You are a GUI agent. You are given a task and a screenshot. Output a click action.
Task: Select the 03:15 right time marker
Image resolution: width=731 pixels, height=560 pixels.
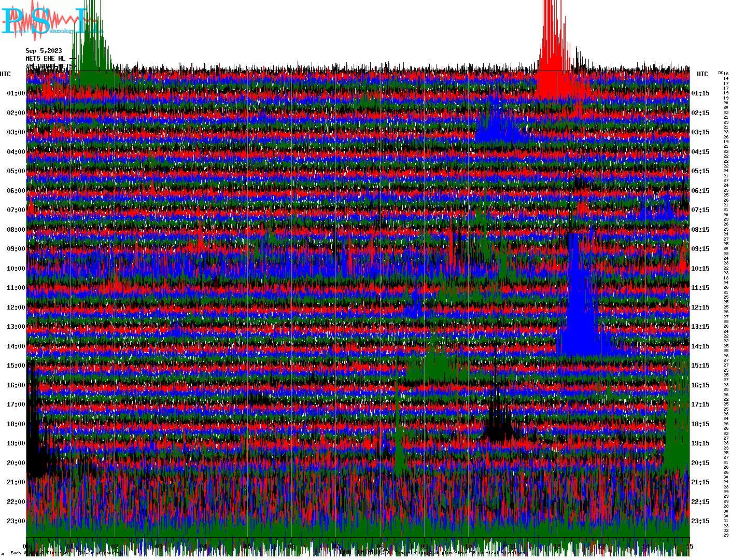tap(700, 132)
